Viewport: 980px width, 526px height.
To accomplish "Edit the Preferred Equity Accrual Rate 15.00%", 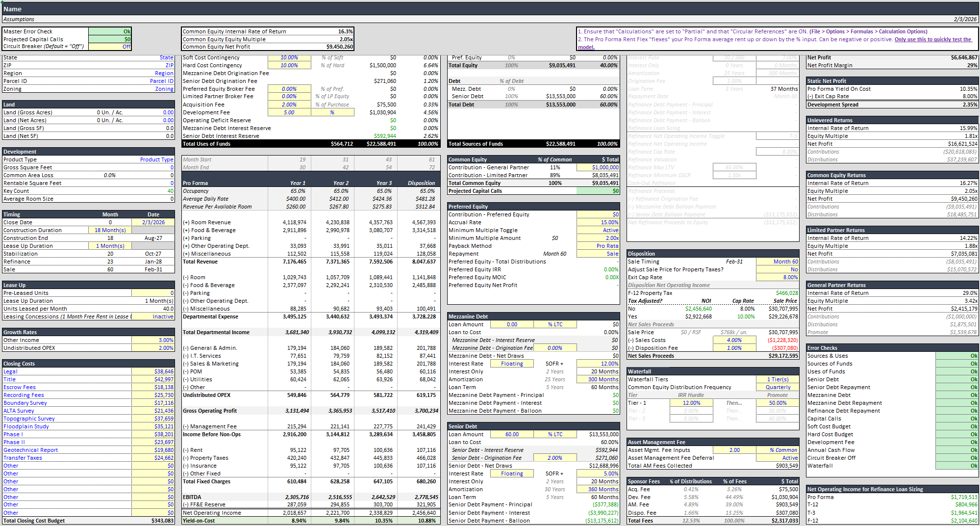I will pos(598,222).
